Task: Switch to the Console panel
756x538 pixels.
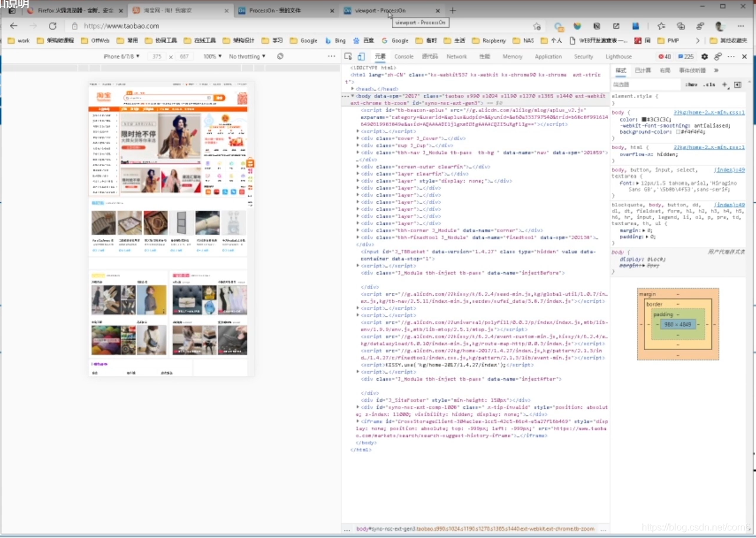Action: (404, 57)
